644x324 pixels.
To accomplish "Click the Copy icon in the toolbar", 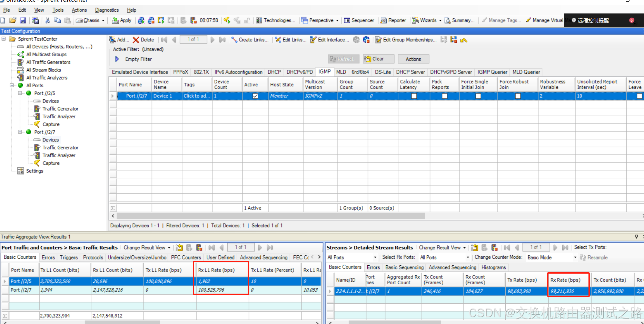I will click(57, 20).
